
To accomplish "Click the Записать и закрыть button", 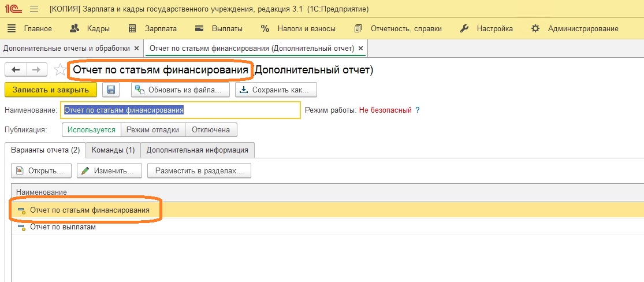I will coord(50,90).
